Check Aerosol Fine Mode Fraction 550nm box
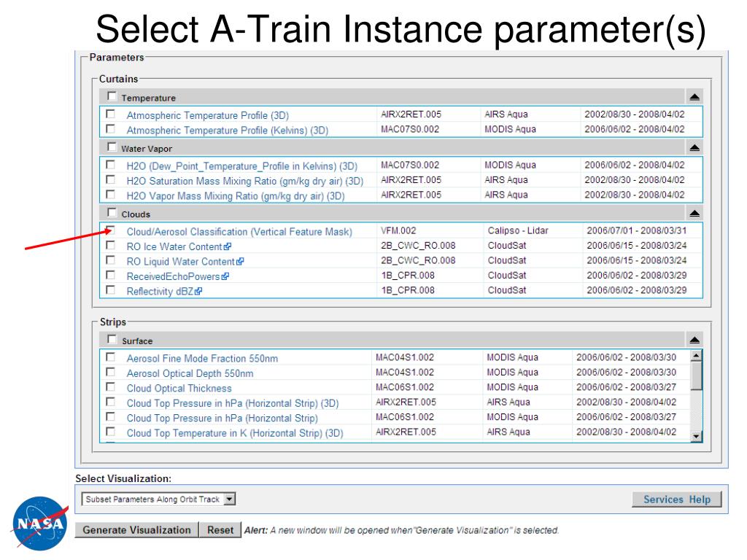 pos(111,357)
